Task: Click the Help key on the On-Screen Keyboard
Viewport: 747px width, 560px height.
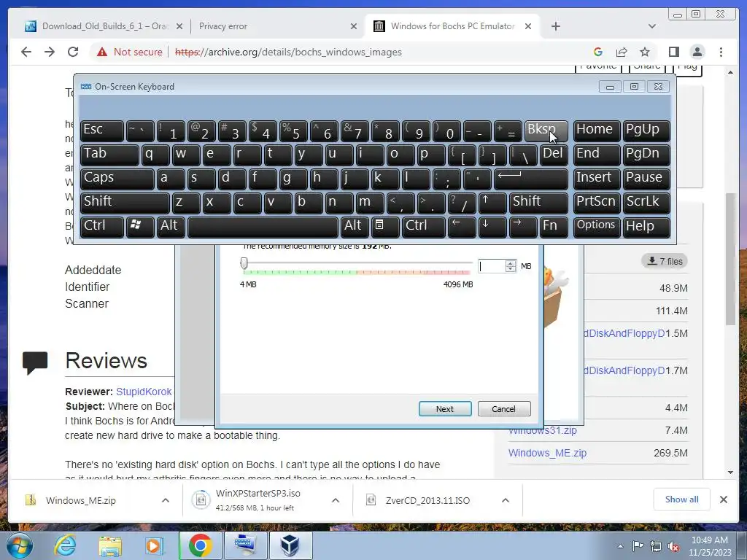Action: (646, 226)
